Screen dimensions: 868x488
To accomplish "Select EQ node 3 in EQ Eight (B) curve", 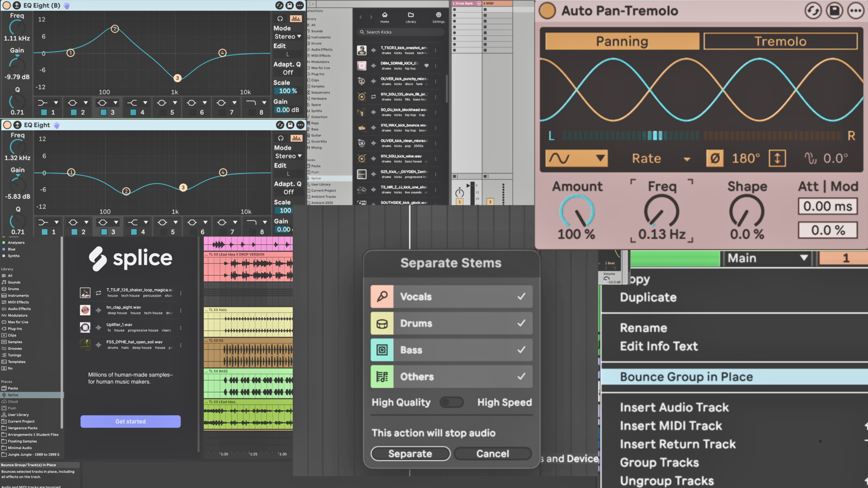I will click(x=177, y=78).
